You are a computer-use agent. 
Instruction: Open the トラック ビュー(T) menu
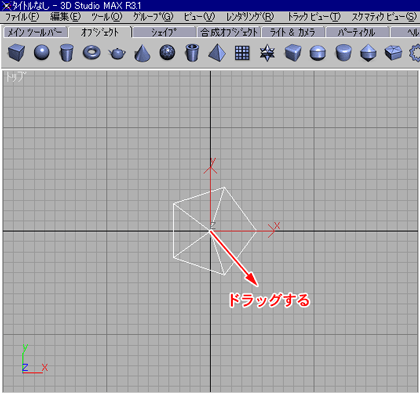tap(314, 17)
